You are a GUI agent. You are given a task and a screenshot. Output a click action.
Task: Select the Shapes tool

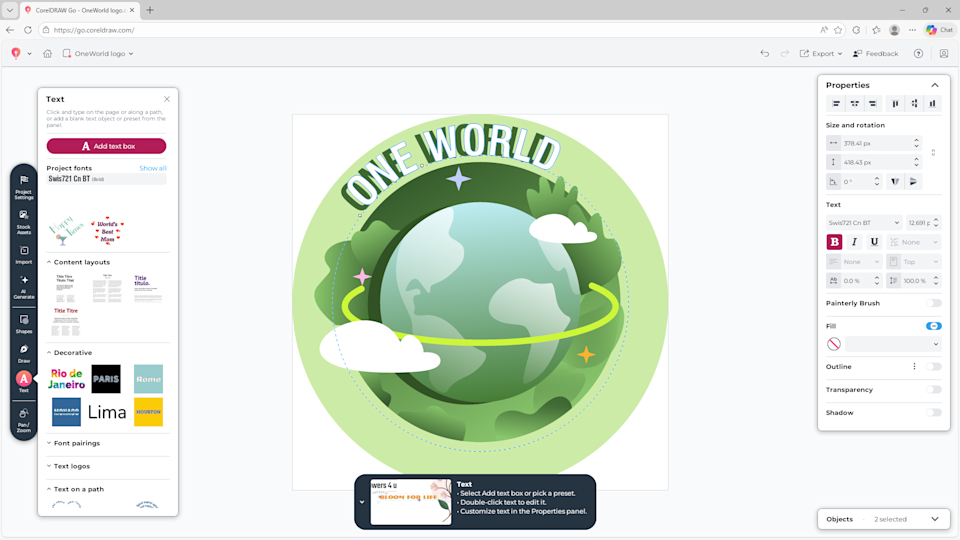[23, 323]
